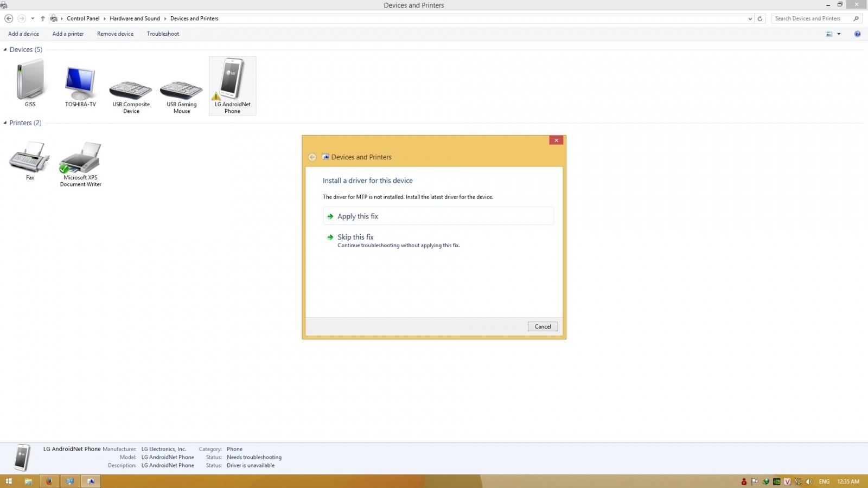The image size is (868, 488).
Task: Select the Fax printer icon
Action: click(30, 157)
